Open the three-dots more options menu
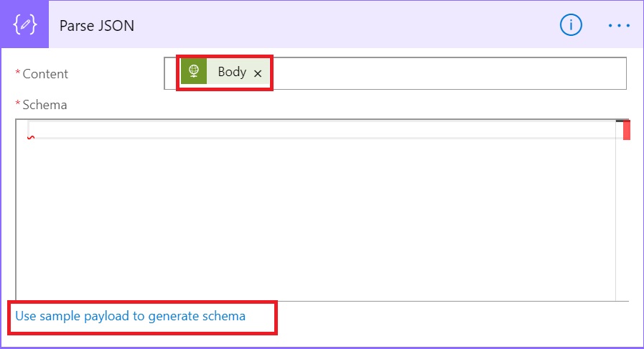 619,25
